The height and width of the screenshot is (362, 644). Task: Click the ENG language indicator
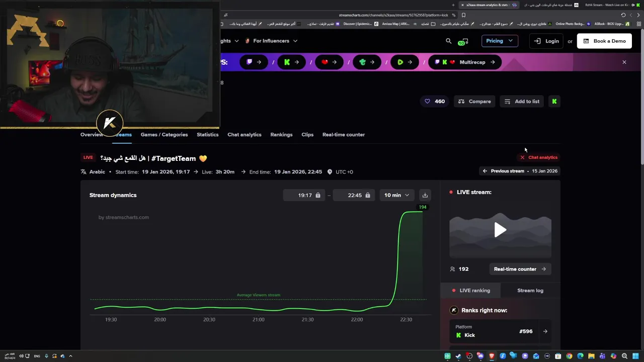37,356
